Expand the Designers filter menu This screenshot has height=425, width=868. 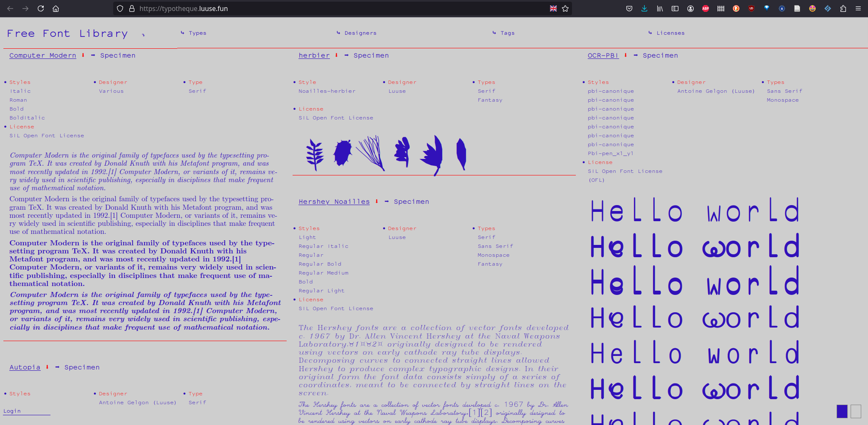360,33
